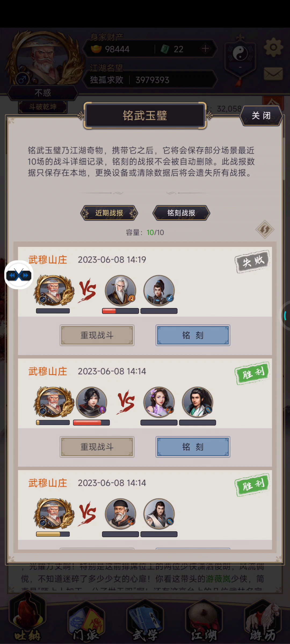290x644 pixels.
Task: Tap the white-haired elder opponent portrait
Action: [121, 290]
